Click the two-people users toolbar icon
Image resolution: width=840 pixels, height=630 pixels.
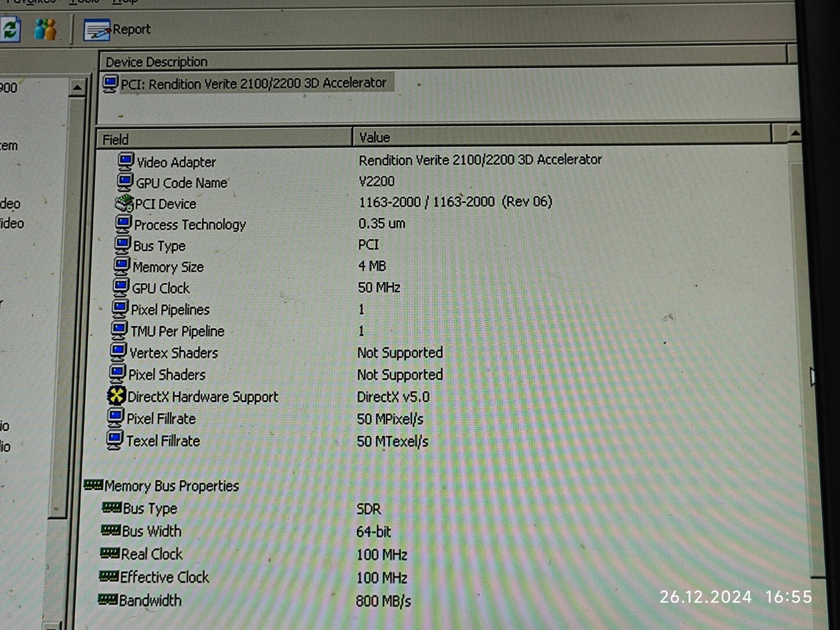(x=45, y=29)
